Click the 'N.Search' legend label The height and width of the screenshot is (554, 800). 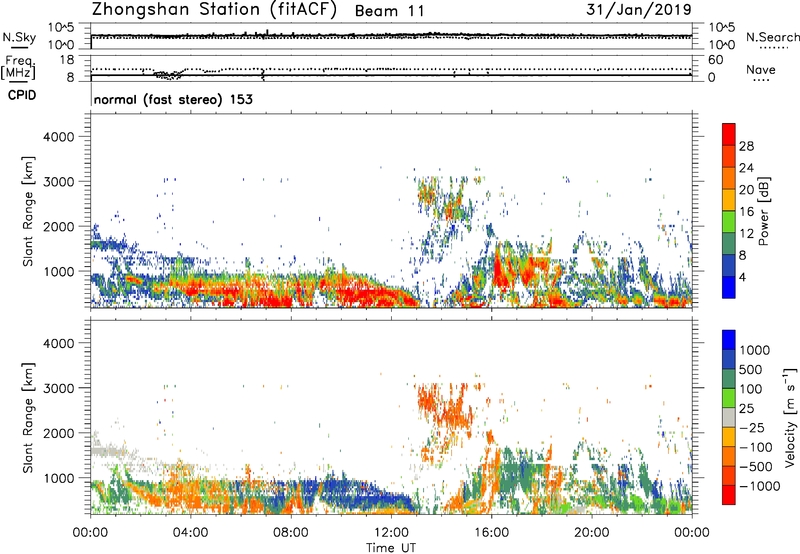point(772,37)
